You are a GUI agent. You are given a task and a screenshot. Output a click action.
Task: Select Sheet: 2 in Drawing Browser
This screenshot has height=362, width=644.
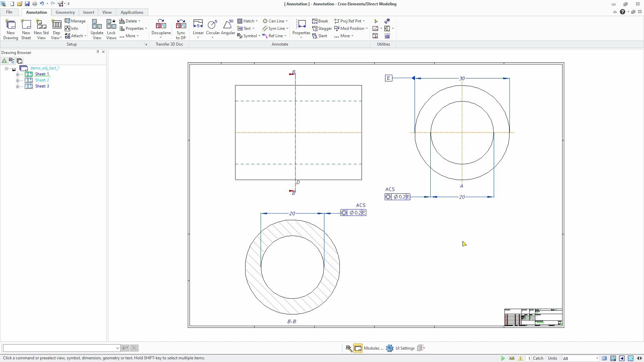[x=42, y=80]
